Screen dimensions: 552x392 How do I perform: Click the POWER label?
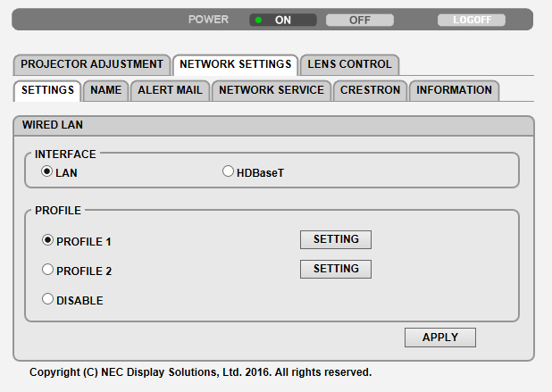(x=208, y=20)
